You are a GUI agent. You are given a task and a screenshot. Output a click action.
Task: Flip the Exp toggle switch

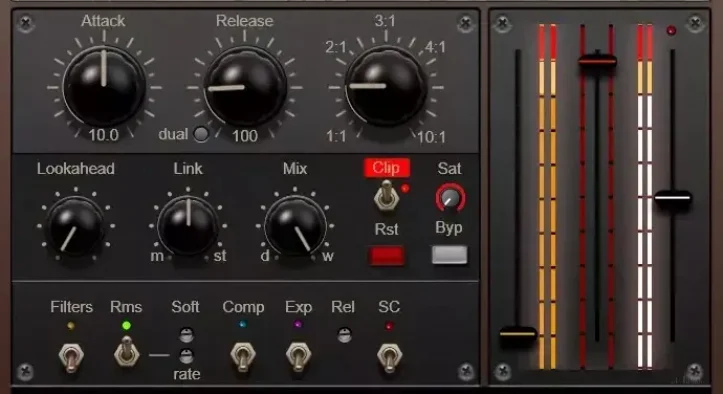click(x=298, y=357)
